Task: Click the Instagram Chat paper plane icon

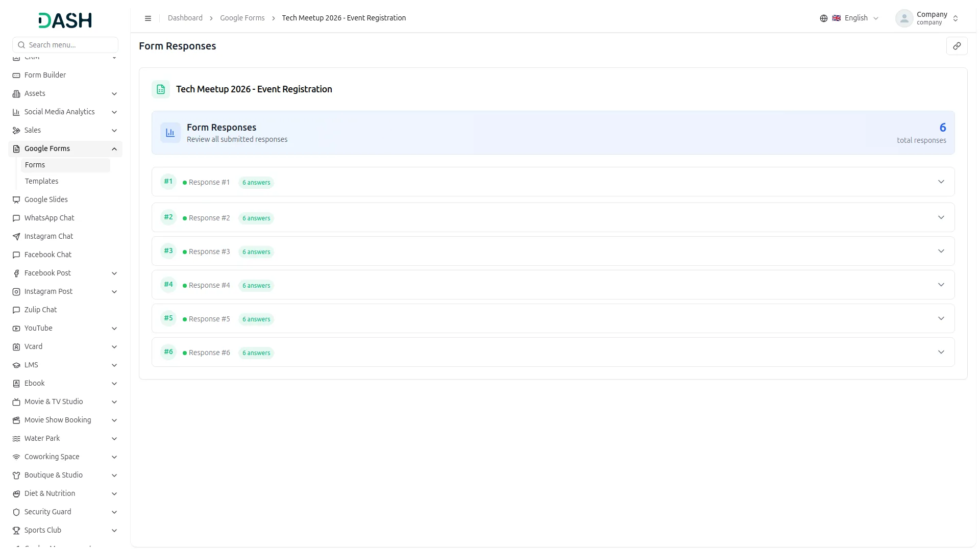Action: click(x=16, y=237)
